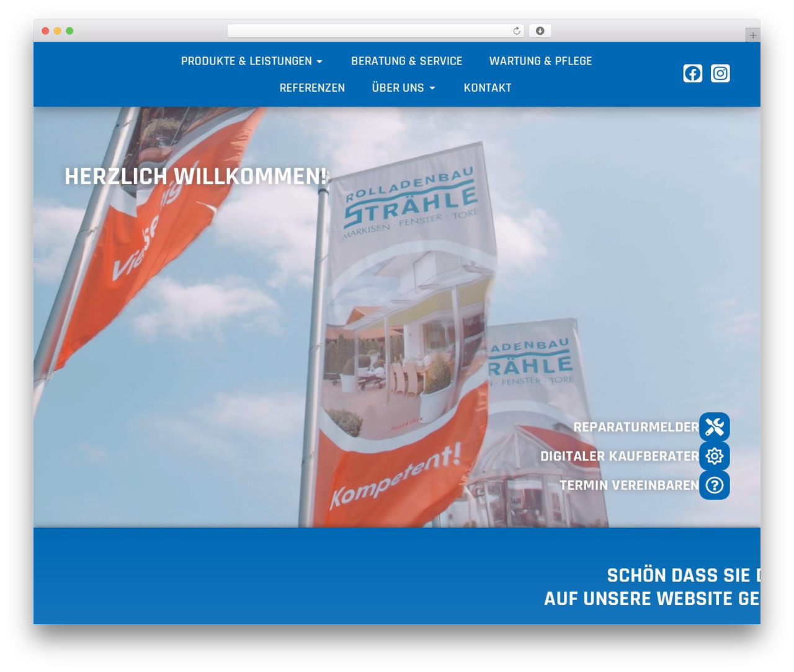This screenshot has height=672, width=794.
Task: Select the Über Uns menu label
Action: coord(398,88)
